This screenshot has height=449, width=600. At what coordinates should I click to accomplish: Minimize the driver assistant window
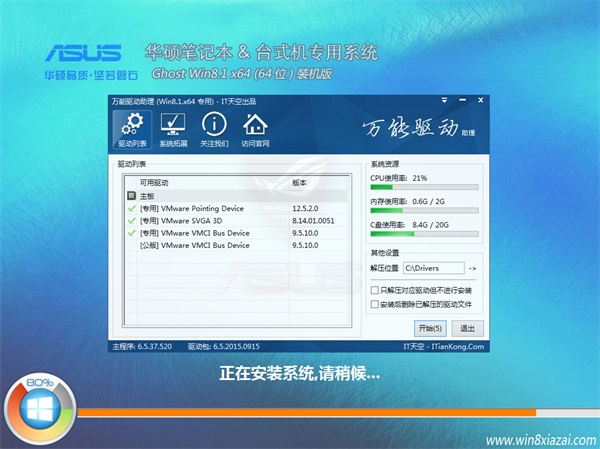pyautogui.click(x=463, y=101)
